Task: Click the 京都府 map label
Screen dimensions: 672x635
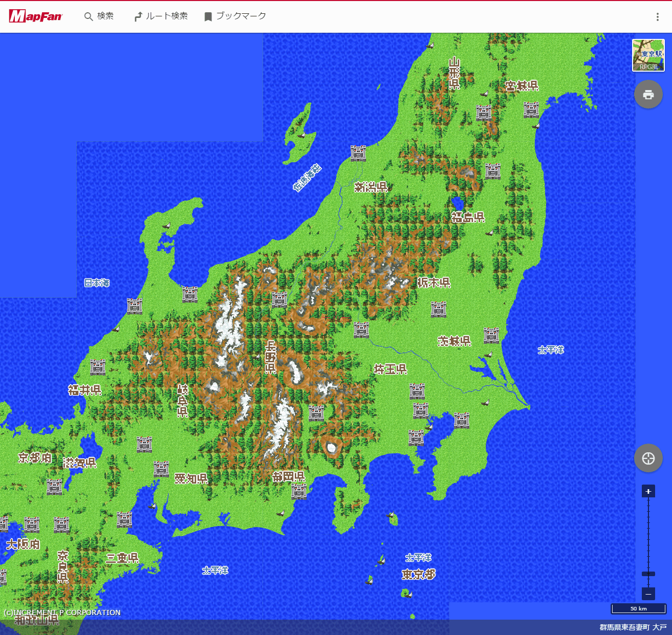Action: [35, 458]
